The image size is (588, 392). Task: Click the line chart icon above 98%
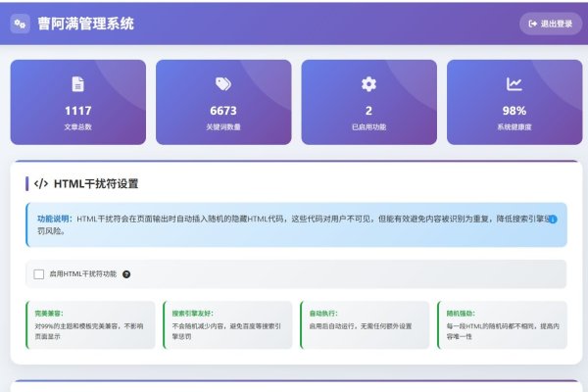(x=514, y=84)
